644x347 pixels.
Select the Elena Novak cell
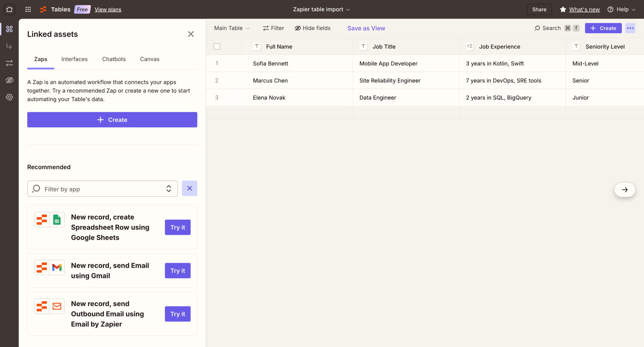tap(300, 98)
